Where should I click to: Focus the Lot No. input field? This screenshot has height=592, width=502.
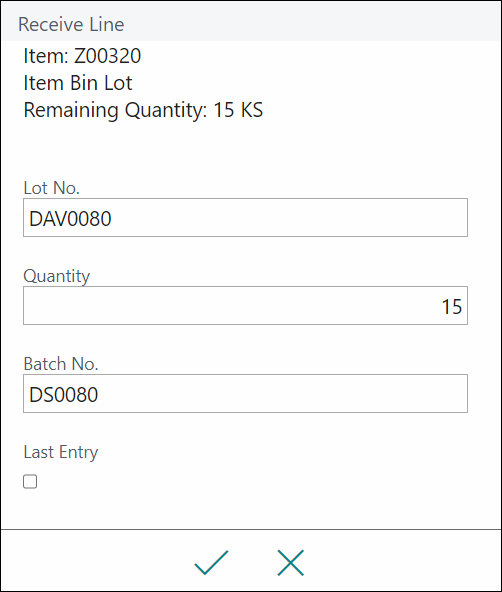[245, 217]
